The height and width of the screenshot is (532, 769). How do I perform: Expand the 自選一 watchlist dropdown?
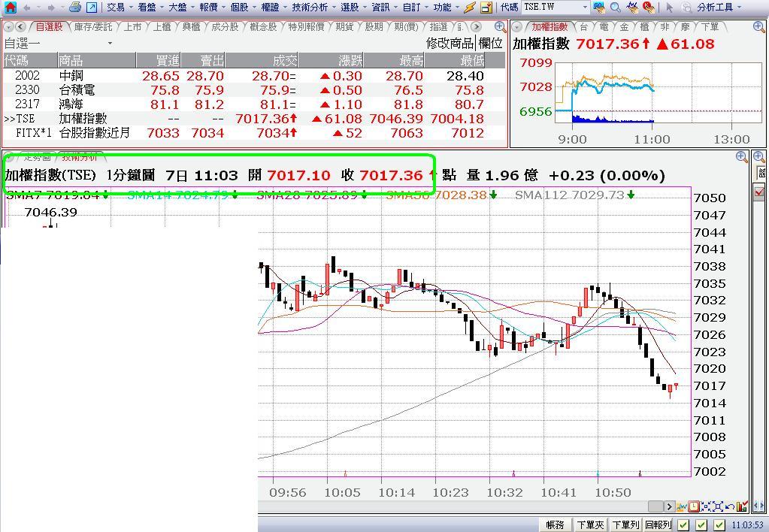110,43
